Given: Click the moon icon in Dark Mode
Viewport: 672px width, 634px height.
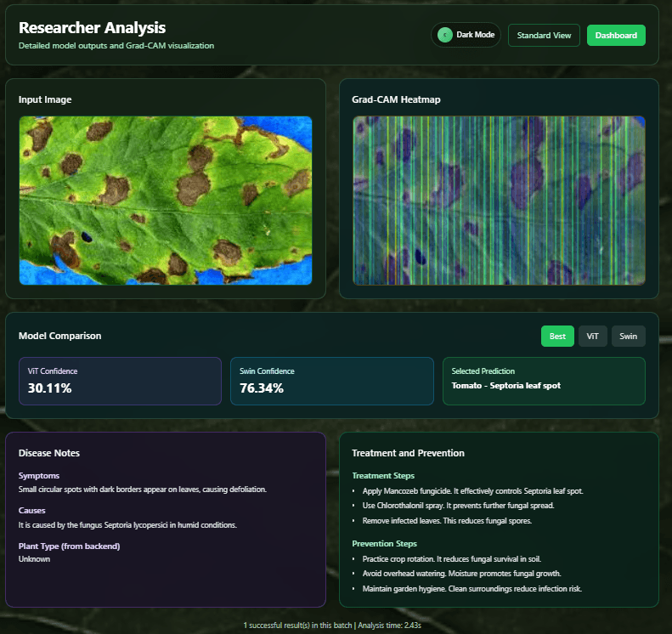Looking at the screenshot, I should pos(445,35).
